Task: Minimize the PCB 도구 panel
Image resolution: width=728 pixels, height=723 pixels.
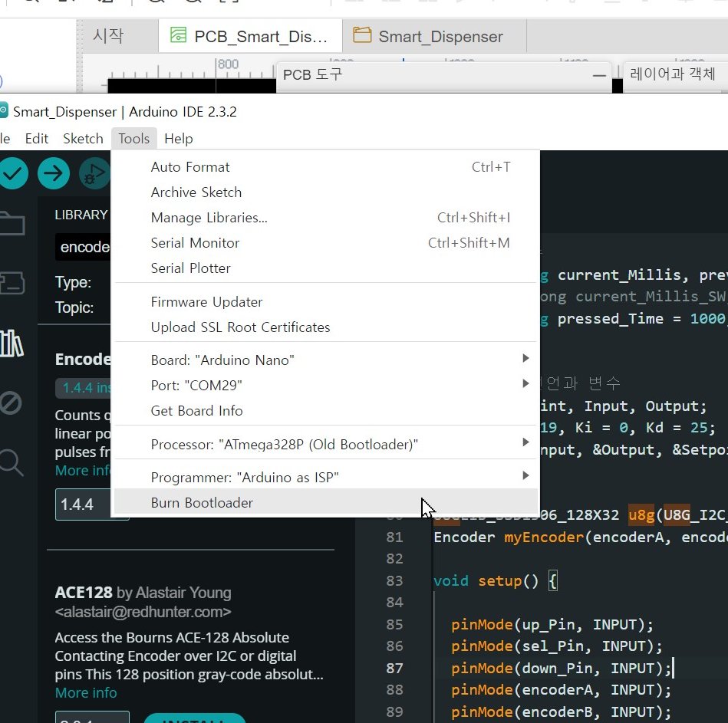Action: (599, 75)
